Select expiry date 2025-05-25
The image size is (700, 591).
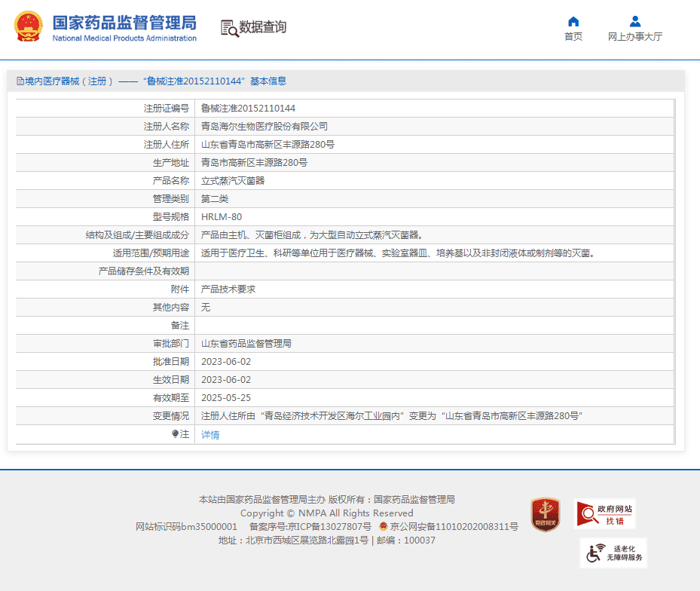[x=226, y=397]
